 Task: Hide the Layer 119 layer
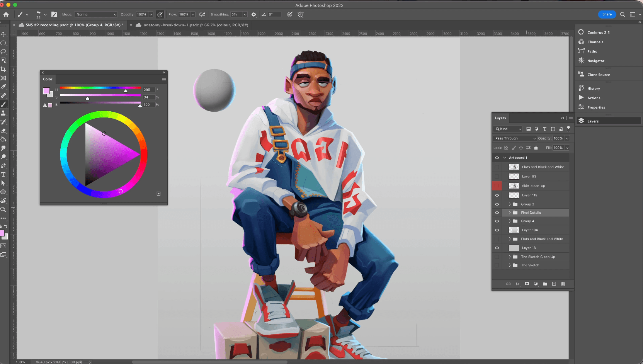[497, 195]
